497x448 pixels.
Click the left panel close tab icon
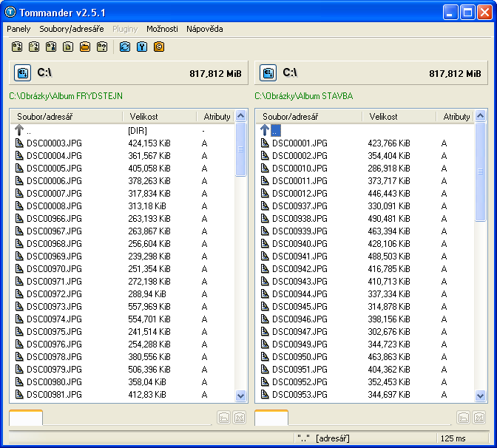(239, 418)
